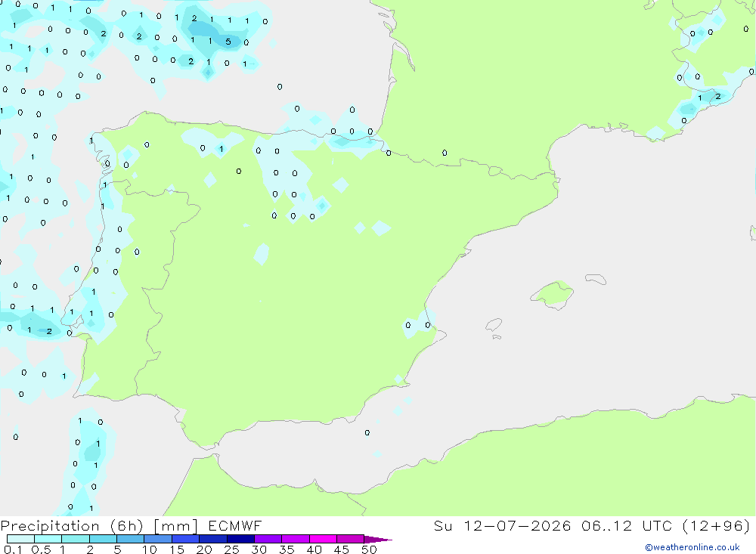Click the '06..12' time range text
The width and height of the screenshot is (756, 554).
pos(606,525)
